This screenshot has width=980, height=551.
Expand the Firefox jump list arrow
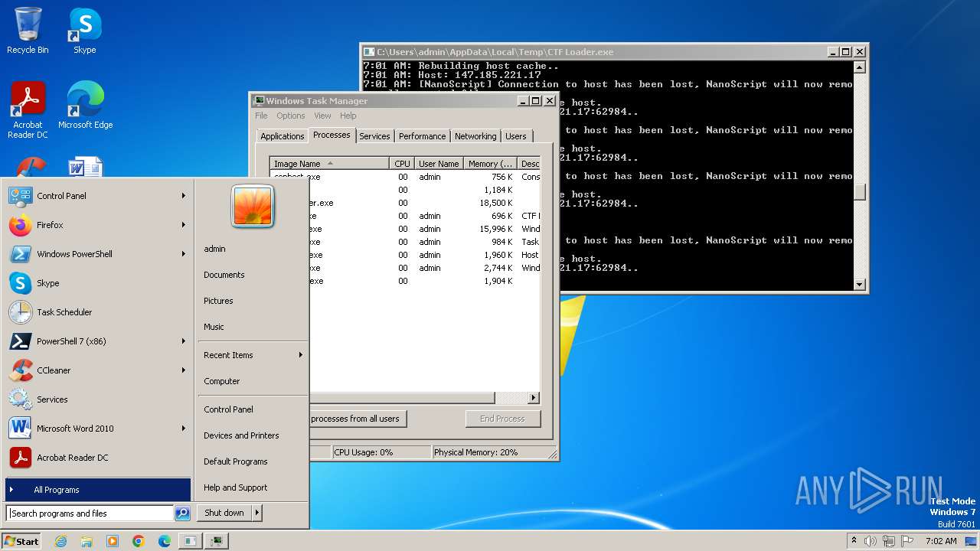tap(184, 225)
